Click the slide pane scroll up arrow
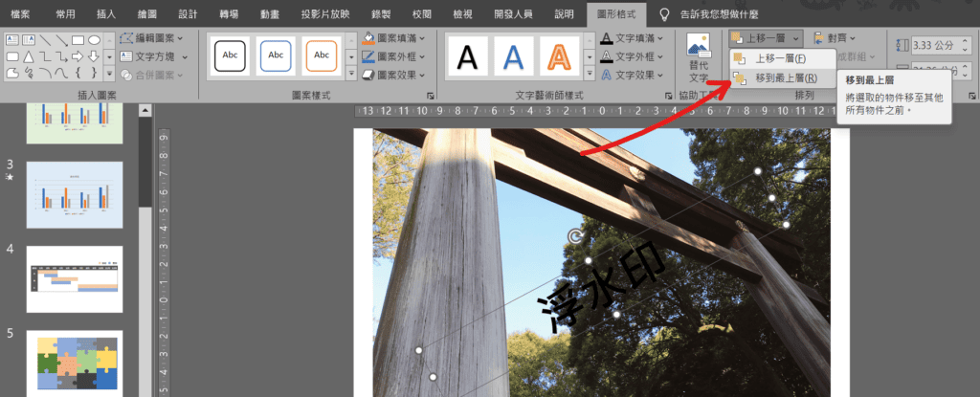The image size is (980, 397). point(145,111)
